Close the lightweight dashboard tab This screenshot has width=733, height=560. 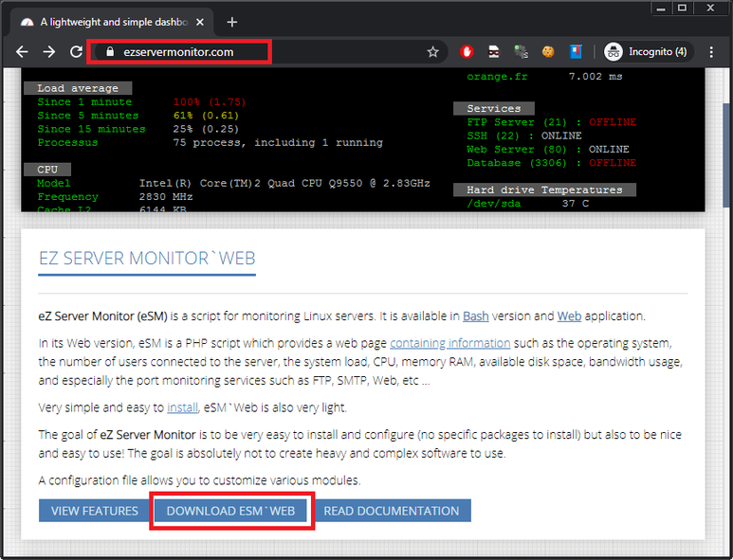(200, 22)
